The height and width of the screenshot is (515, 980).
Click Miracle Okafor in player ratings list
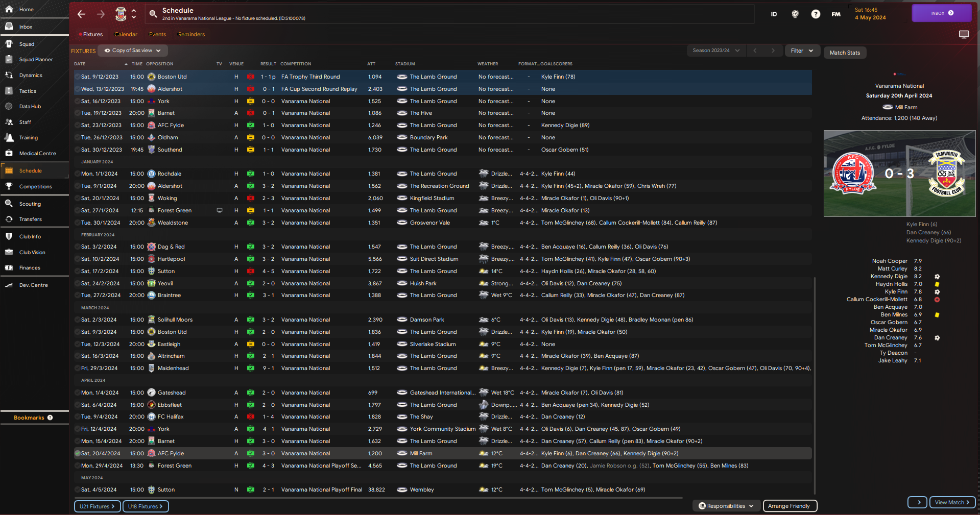click(x=889, y=330)
